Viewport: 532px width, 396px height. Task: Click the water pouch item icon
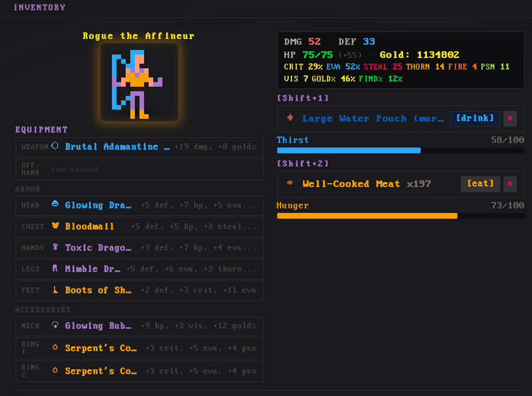coord(290,118)
